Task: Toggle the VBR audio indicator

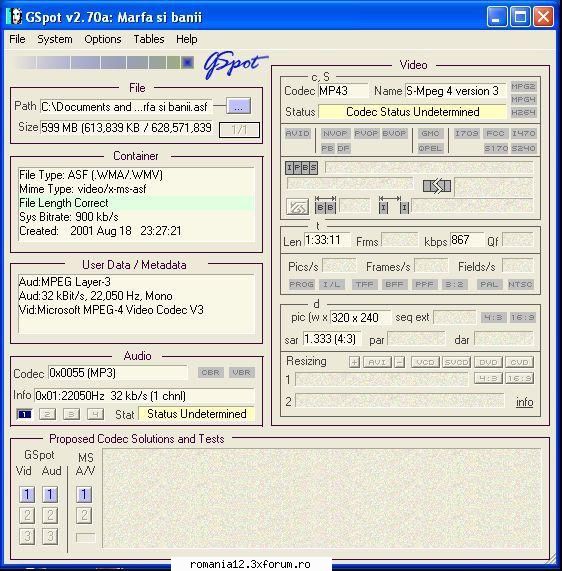Action: tap(241, 373)
